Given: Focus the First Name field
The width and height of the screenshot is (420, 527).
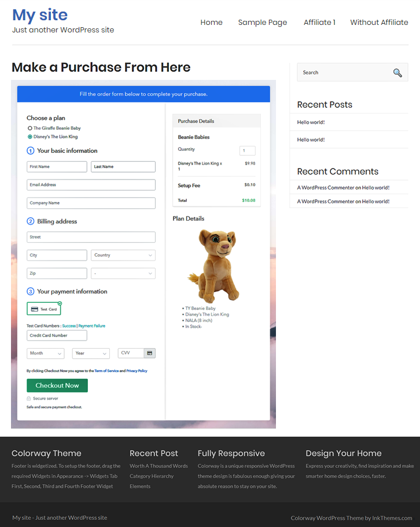Looking at the screenshot, I should tap(57, 167).
